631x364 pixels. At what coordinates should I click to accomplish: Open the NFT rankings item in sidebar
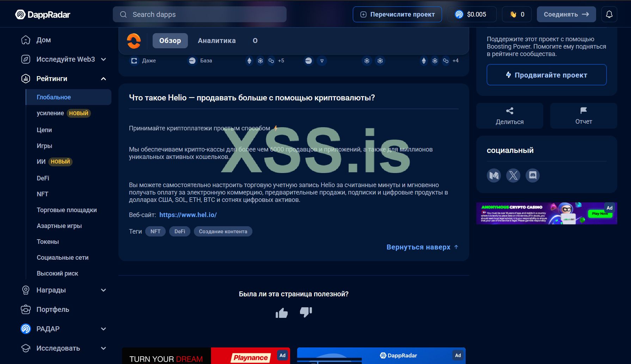[x=42, y=194]
